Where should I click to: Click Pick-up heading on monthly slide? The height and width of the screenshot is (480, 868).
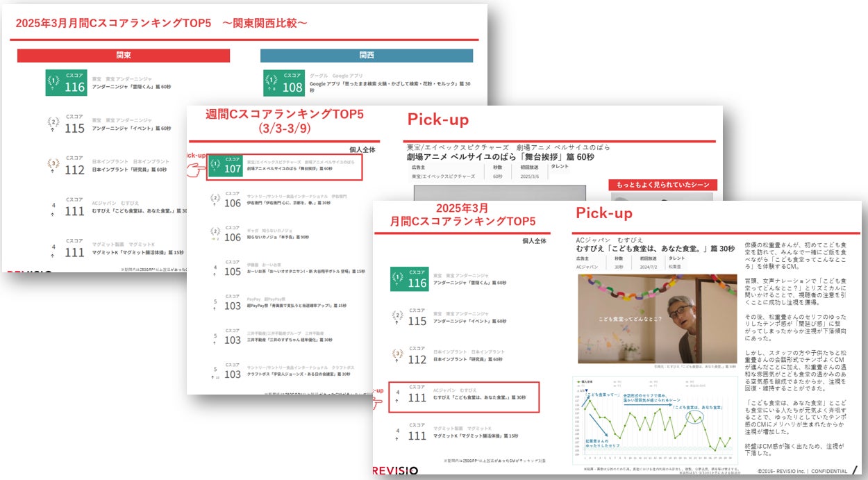click(x=604, y=213)
